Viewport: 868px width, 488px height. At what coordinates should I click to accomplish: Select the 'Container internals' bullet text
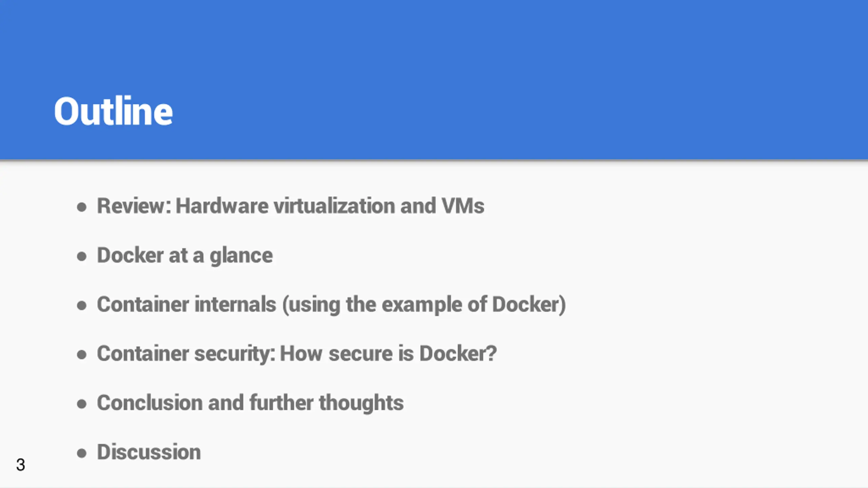pos(186,304)
